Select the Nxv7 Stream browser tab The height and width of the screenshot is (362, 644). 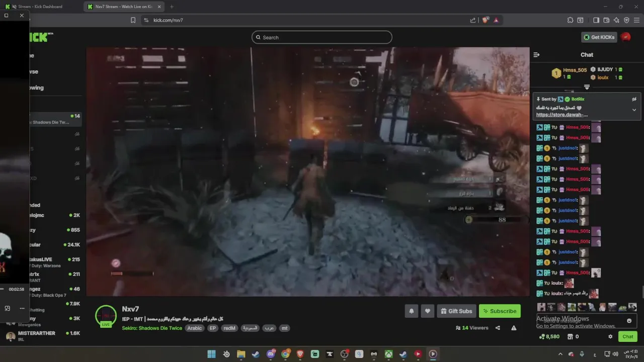click(124, 7)
